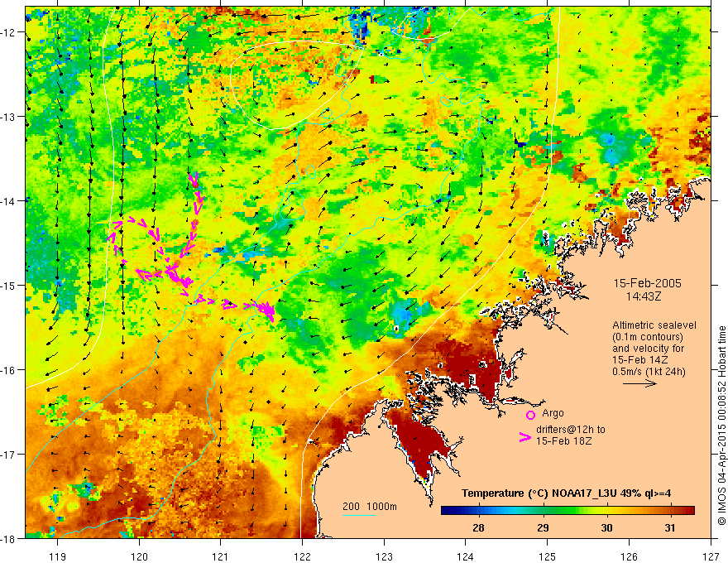This screenshot has width=728, height=563.
Task: Click the '121' longitude axis label
Action: pyautogui.click(x=221, y=556)
